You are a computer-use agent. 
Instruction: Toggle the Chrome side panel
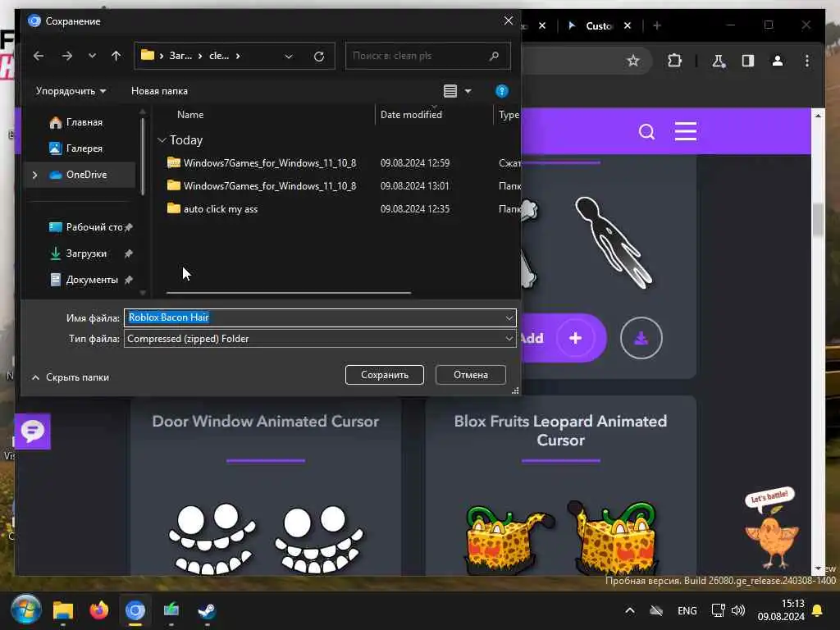pos(748,61)
